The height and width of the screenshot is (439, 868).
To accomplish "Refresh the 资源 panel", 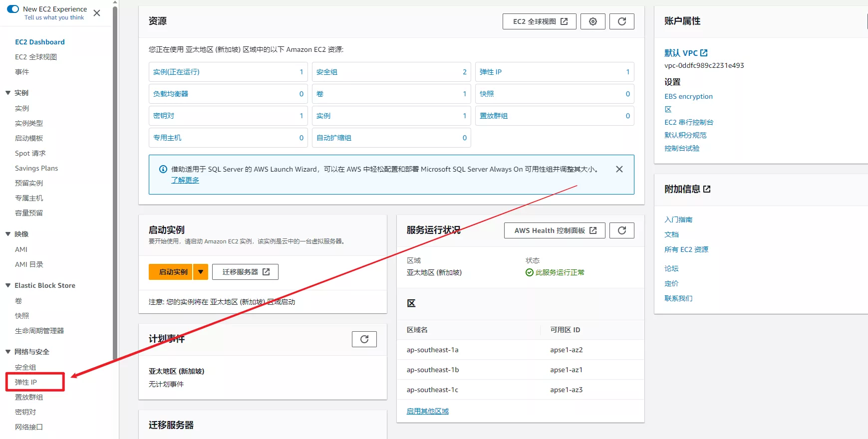I will point(622,21).
